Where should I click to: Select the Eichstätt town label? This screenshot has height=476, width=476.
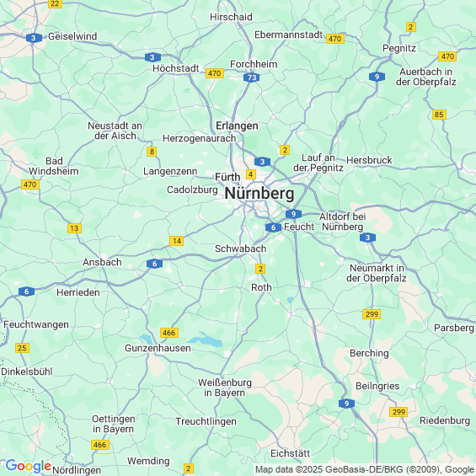click(290, 453)
